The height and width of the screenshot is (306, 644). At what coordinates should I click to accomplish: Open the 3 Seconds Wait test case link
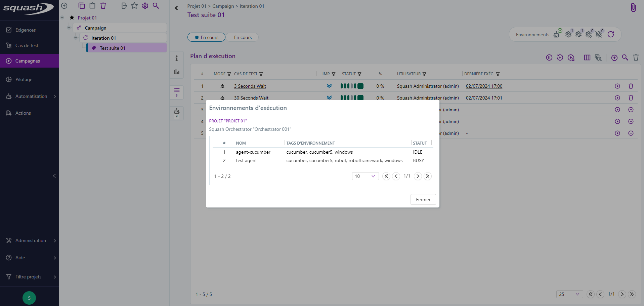(x=250, y=86)
